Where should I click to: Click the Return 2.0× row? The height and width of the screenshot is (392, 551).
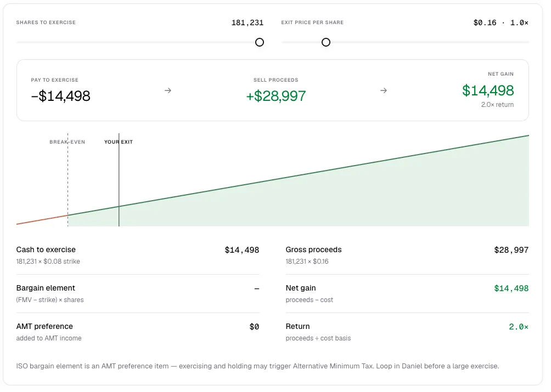[407, 332]
